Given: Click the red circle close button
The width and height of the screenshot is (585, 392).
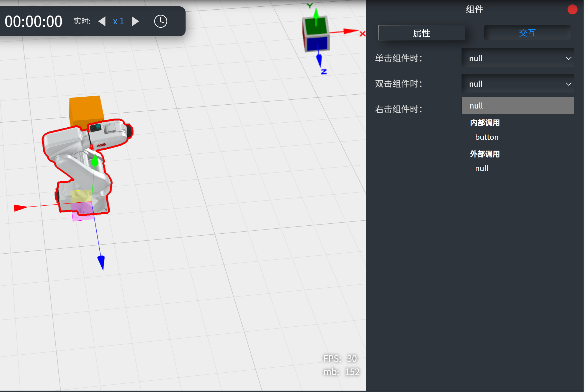Looking at the screenshot, I should point(572,9).
